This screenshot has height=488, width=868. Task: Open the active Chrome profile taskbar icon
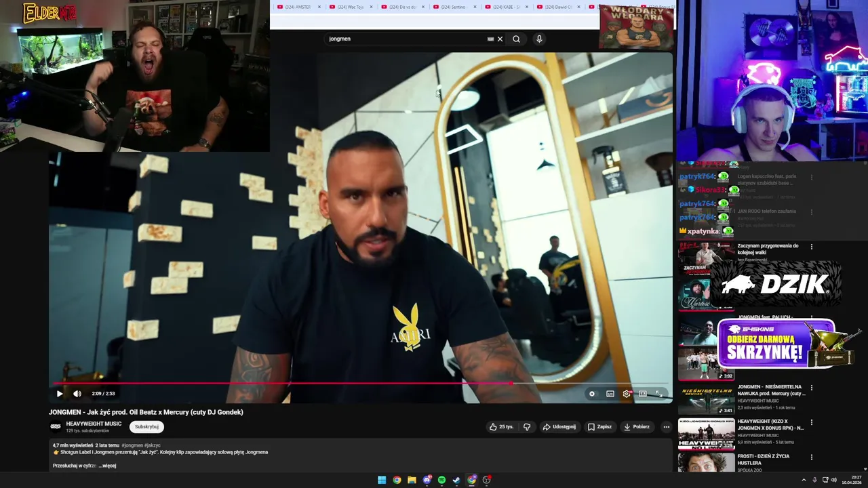[471, 480]
